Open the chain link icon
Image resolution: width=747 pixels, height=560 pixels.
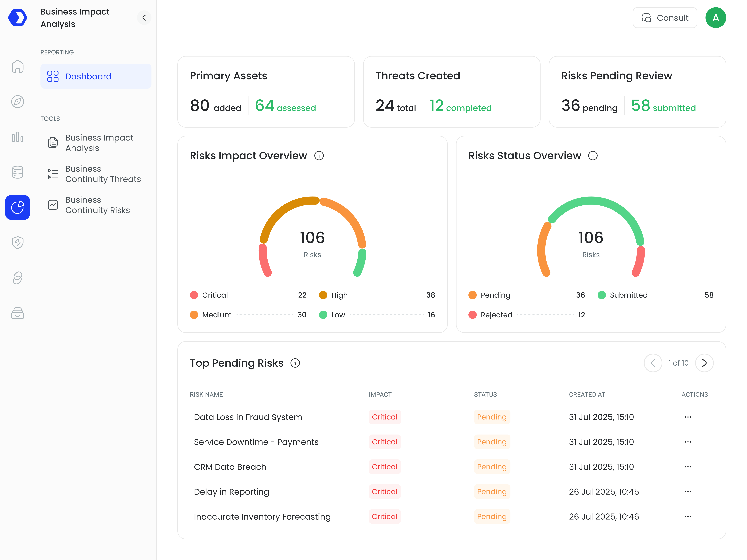[x=18, y=278]
